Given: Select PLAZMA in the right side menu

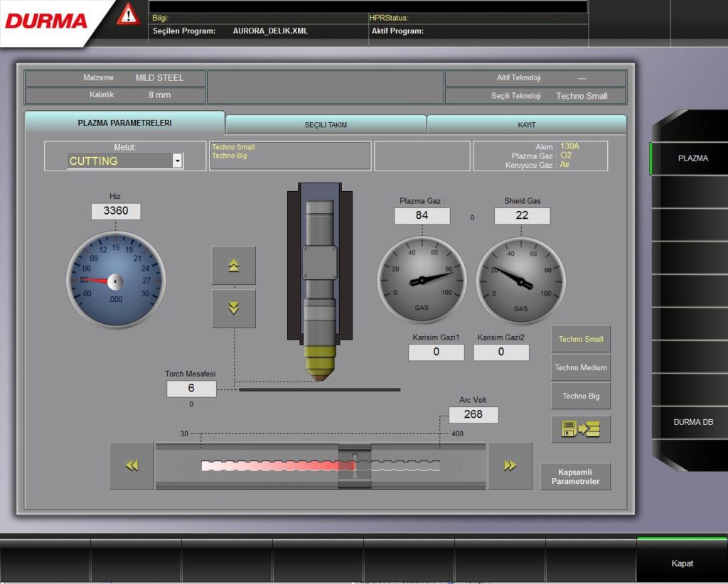Looking at the screenshot, I should 690,158.
